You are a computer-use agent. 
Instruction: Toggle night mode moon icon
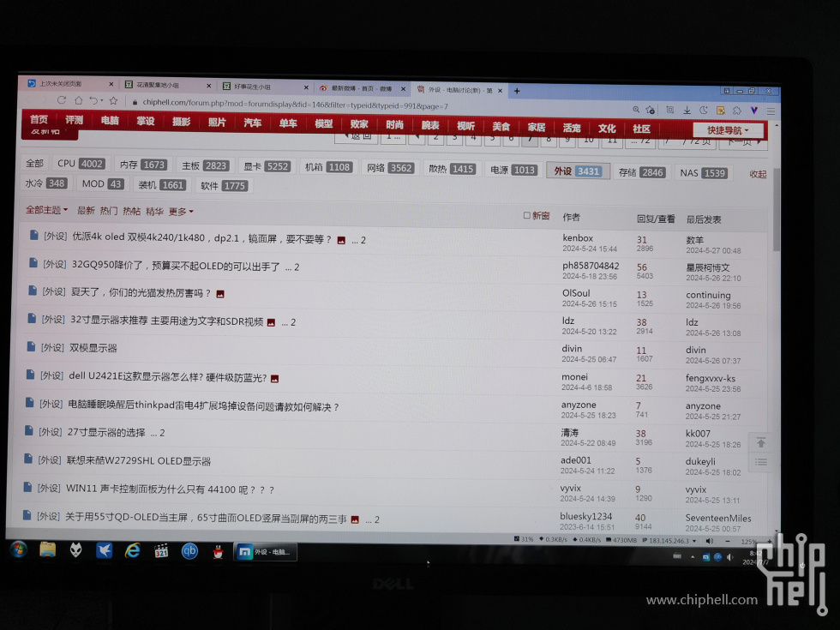point(704,111)
